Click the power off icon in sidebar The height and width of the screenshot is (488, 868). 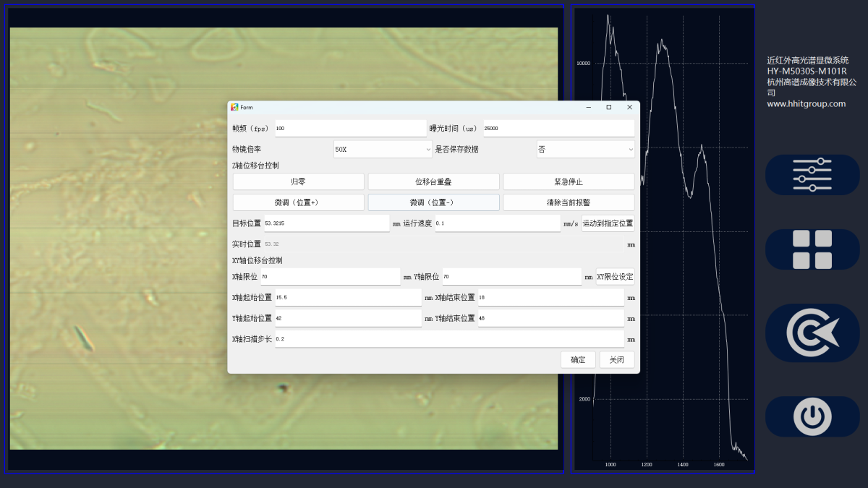click(x=812, y=416)
